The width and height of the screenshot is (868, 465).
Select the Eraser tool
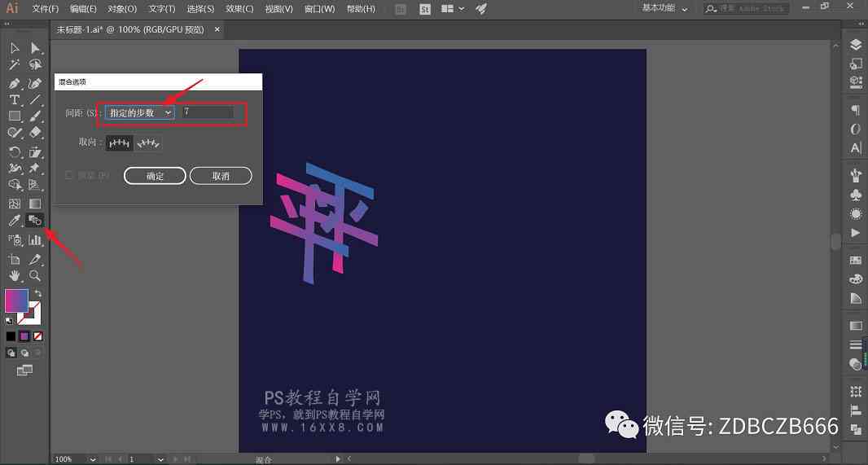(x=35, y=133)
